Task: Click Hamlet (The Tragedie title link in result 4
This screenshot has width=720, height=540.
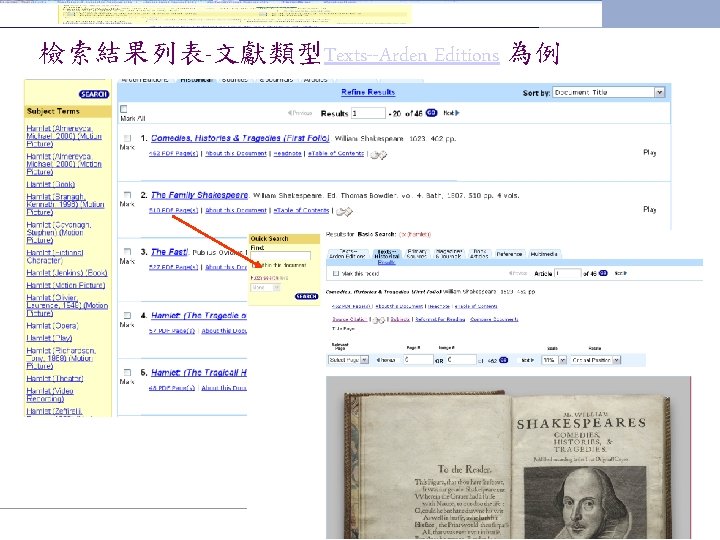Action: click(199, 315)
